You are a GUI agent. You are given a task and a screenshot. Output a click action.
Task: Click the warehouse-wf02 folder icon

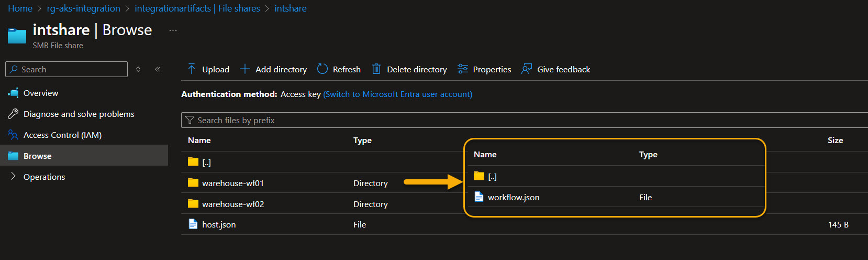click(193, 204)
